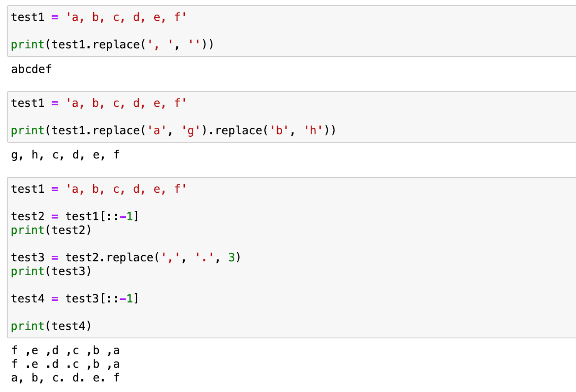Click the 'g, h, c, d, e, f' output

pyautogui.click(x=65, y=155)
